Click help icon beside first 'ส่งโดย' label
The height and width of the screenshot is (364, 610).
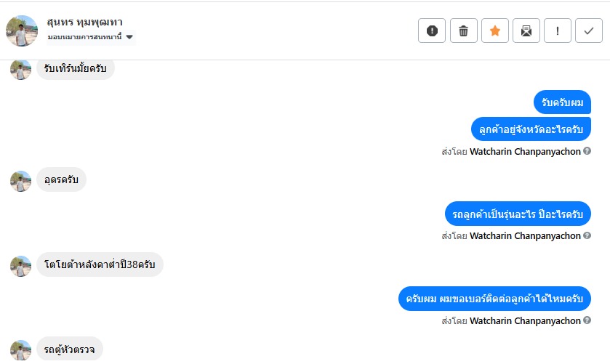click(x=587, y=151)
